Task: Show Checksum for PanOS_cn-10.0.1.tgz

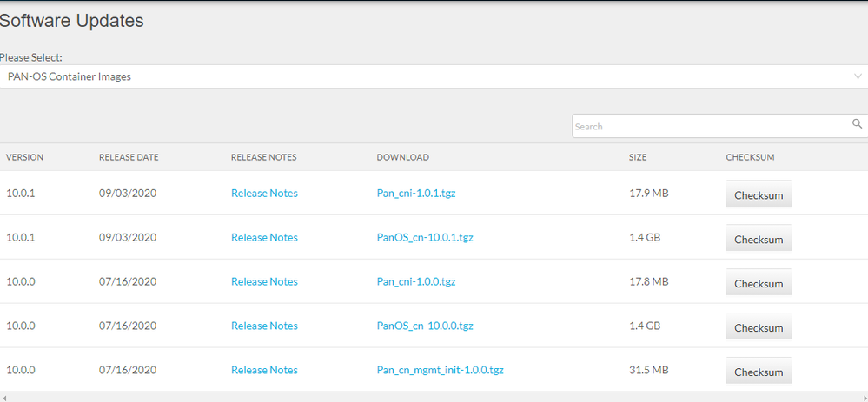Action: 759,238
